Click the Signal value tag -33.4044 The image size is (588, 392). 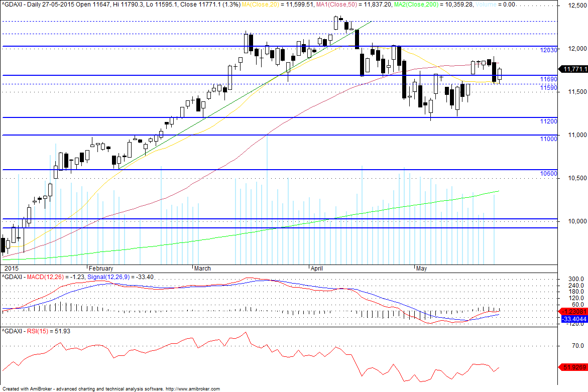click(574, 319)
